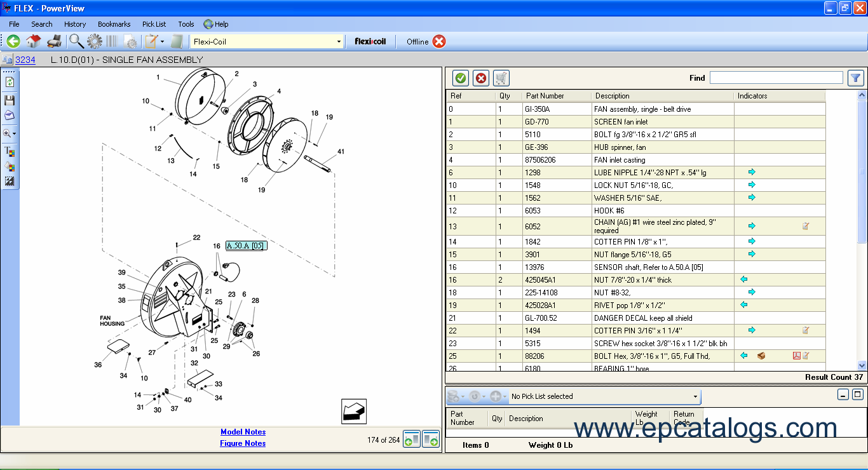868x470 pixels.
Task: Click the zoom magnifier tool in side toolbar
Action: pos(7,133)
